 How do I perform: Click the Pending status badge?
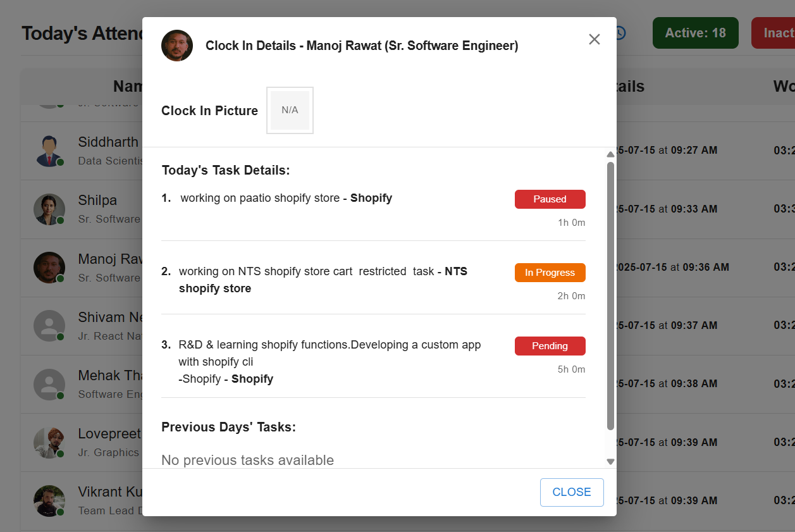550,346
